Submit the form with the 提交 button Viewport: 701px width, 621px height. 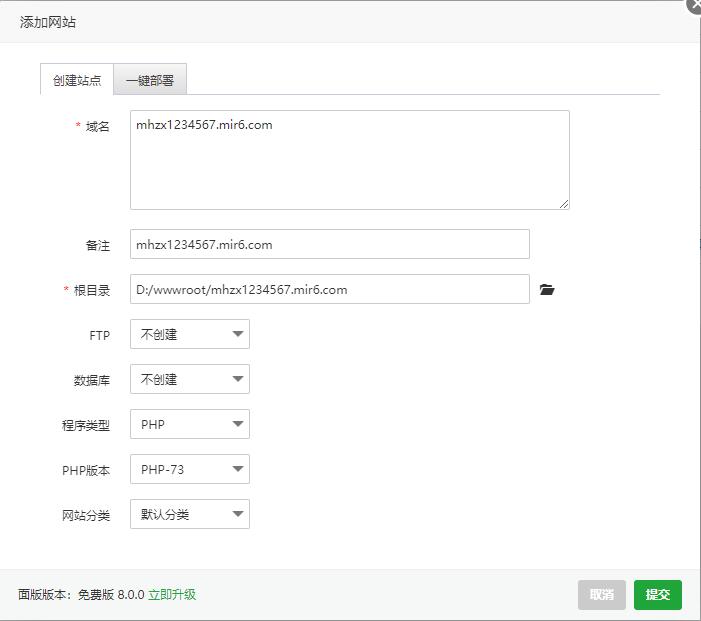pos(657,594)
